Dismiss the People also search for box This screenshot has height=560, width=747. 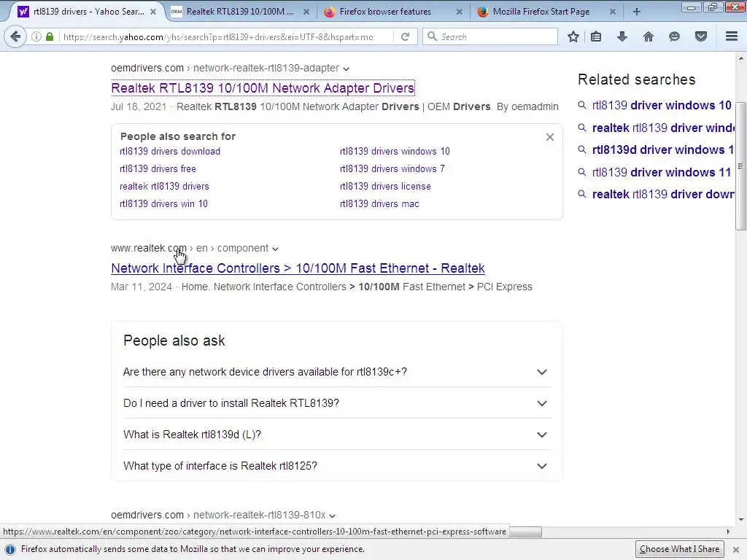[x=550, y=137]
